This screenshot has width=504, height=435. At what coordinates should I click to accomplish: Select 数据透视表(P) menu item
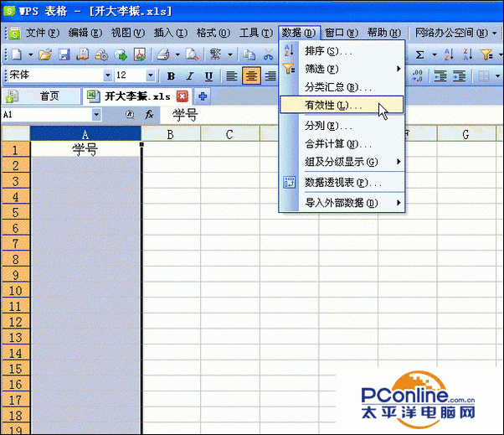tap(342, 183)
